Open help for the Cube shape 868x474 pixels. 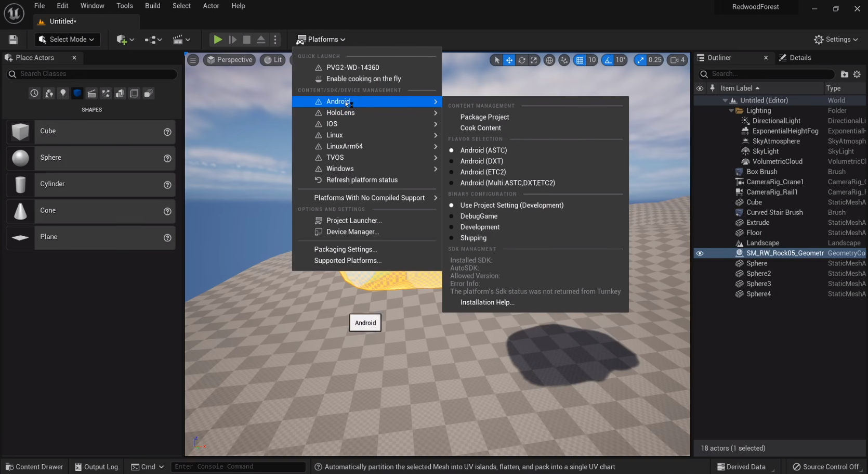(167, 132)
